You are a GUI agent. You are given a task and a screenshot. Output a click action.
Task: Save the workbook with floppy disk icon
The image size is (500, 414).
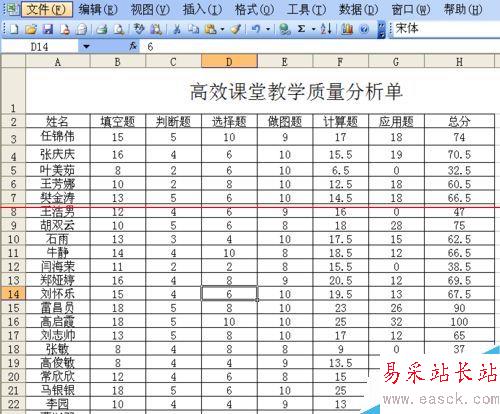tap(48, 29)
